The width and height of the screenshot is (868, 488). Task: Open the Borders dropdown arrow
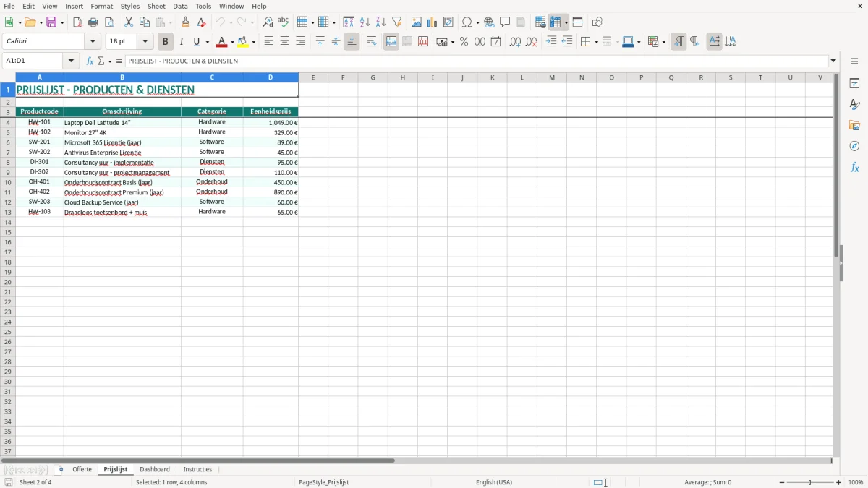595,42
